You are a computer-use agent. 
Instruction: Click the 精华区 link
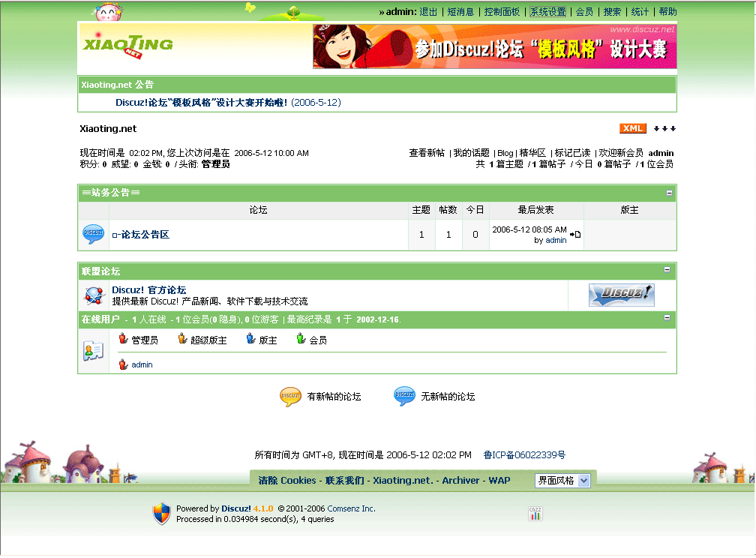(532, 153)
